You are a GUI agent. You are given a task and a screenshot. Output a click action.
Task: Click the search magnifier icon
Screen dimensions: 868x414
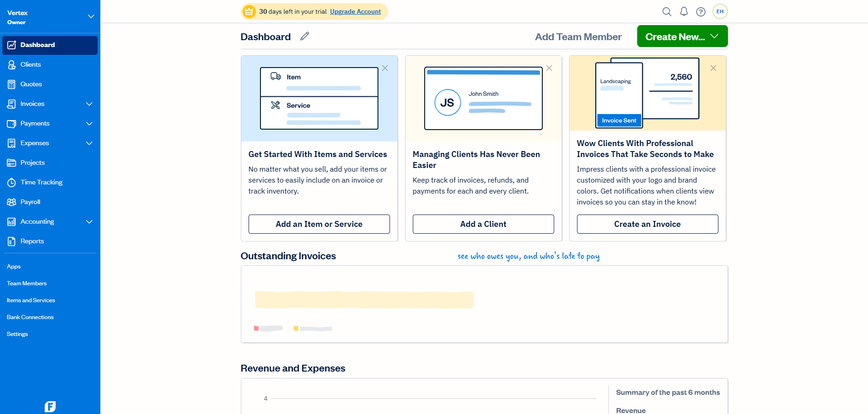click(666, 12)
